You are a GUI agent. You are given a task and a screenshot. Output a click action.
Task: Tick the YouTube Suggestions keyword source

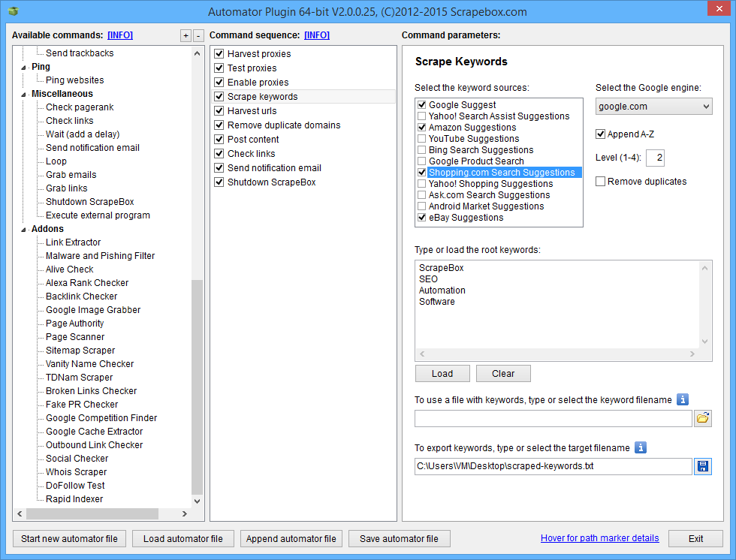[422, 139]
